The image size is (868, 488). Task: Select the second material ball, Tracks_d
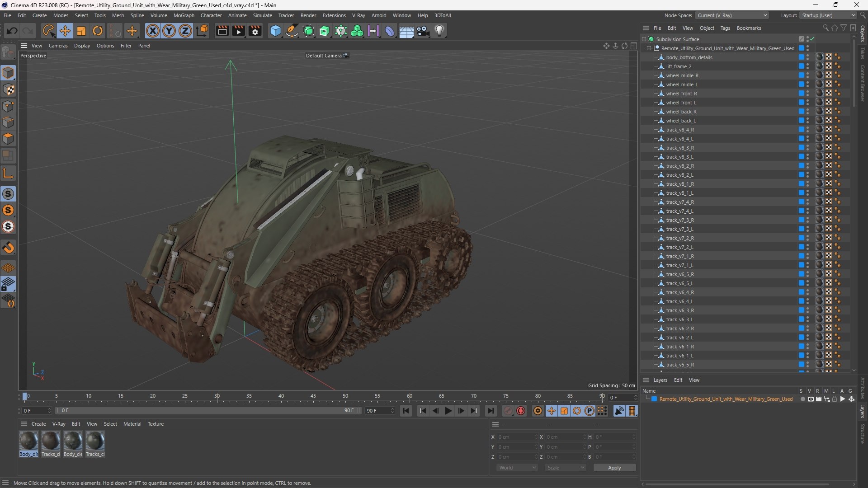tap(51, 441)
